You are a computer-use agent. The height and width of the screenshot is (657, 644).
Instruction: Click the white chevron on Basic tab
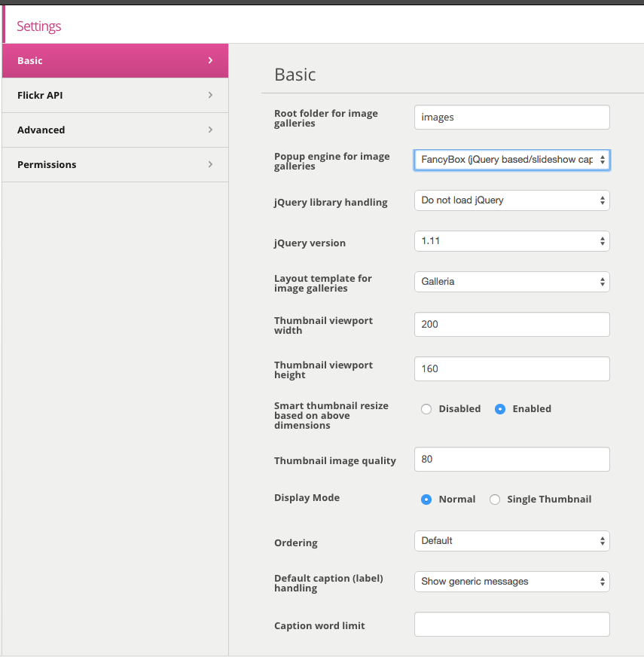(210, 60)
